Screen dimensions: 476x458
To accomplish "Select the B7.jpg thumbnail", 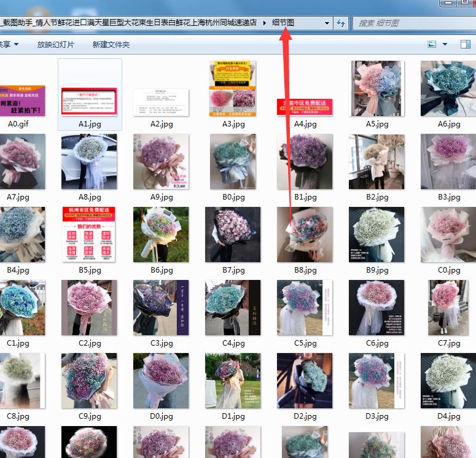I will tap(233, 235).
